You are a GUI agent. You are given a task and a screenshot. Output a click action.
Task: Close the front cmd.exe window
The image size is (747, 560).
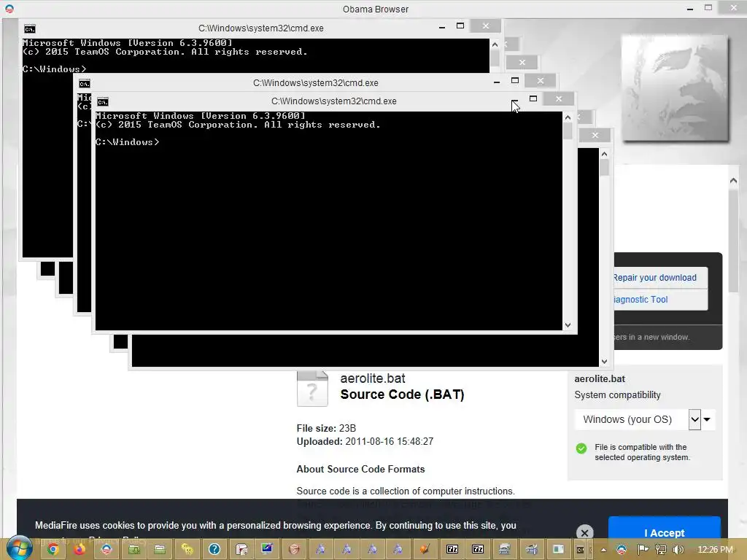point(559,98)
